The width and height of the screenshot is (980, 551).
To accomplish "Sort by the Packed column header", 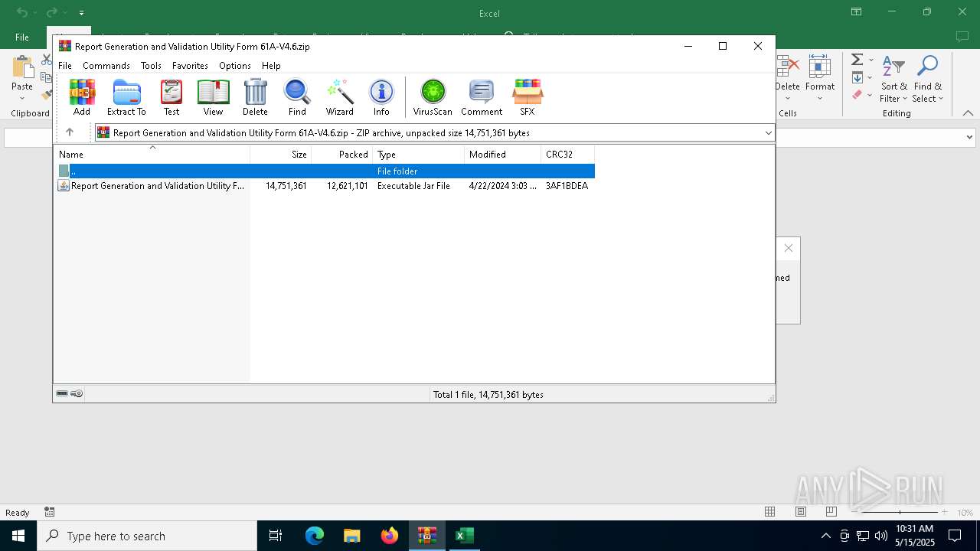I will coord(342,155).
